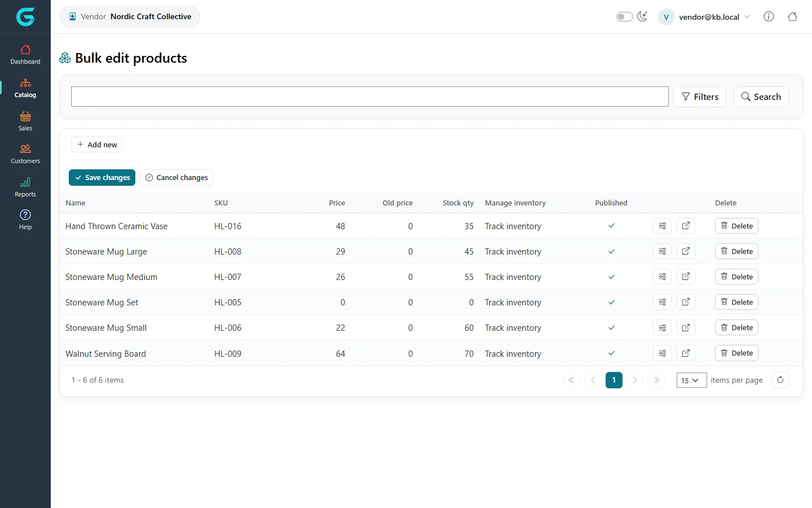Click the product search input field
812x508 pixels.
click(x=370, y=97)
